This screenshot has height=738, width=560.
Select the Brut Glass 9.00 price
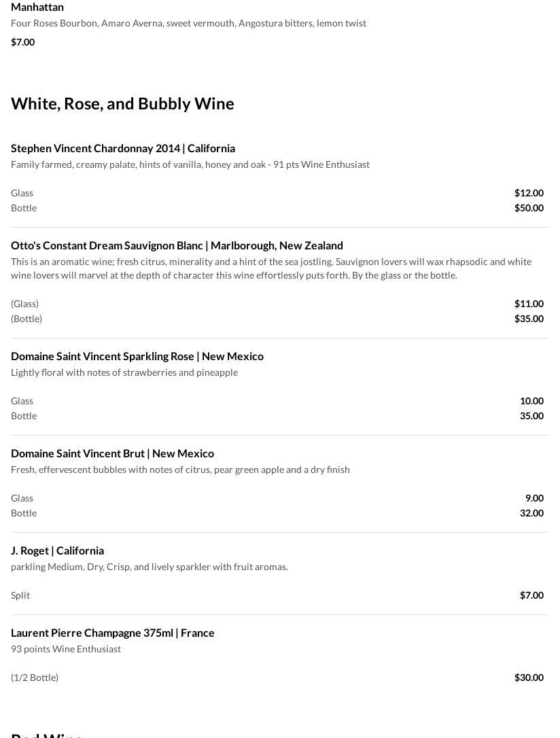point(534,498)
